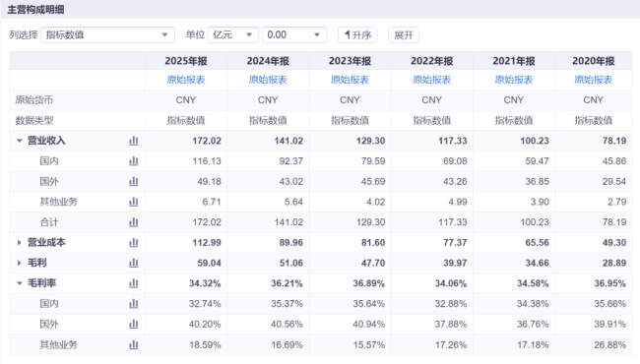
Task: Click the 112.99 operating cost cell
Action: [x=207, y=243]
